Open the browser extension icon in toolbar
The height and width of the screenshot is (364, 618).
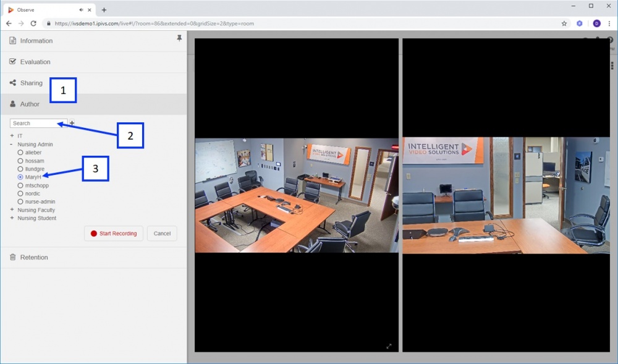[x=580, y=23]
